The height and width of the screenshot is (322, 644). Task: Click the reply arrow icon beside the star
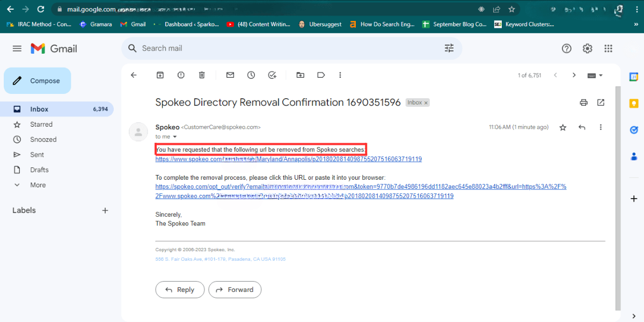(582, 127)
